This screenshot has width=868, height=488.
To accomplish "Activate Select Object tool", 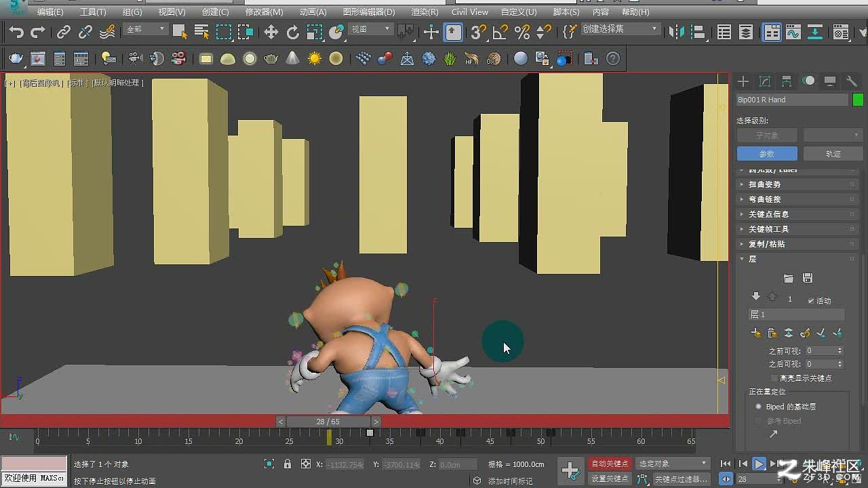I will 180,32.
